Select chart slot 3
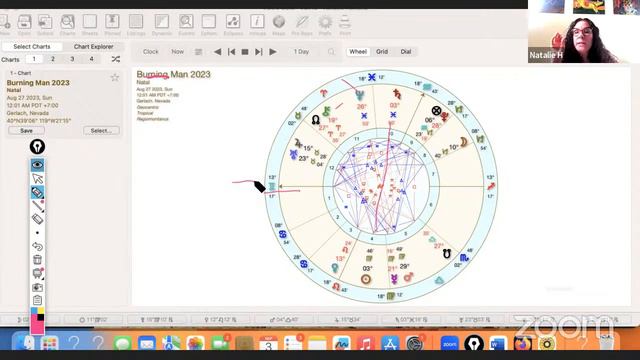This screenshot has height=360, width=640. [72, 59]
